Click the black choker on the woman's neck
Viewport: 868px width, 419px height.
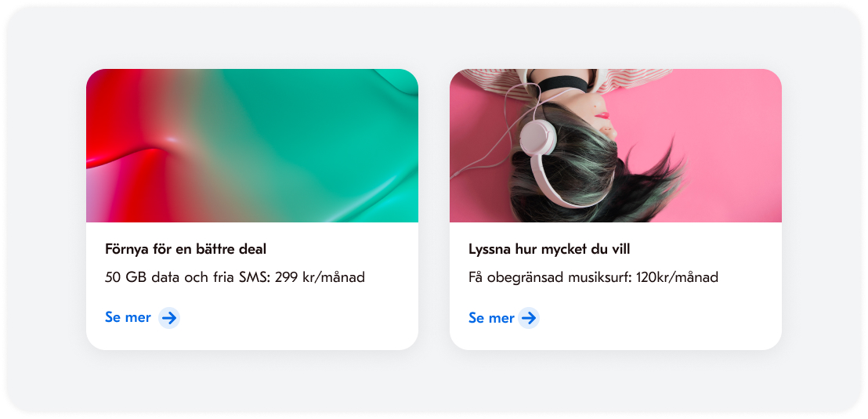tap(562, 84)
